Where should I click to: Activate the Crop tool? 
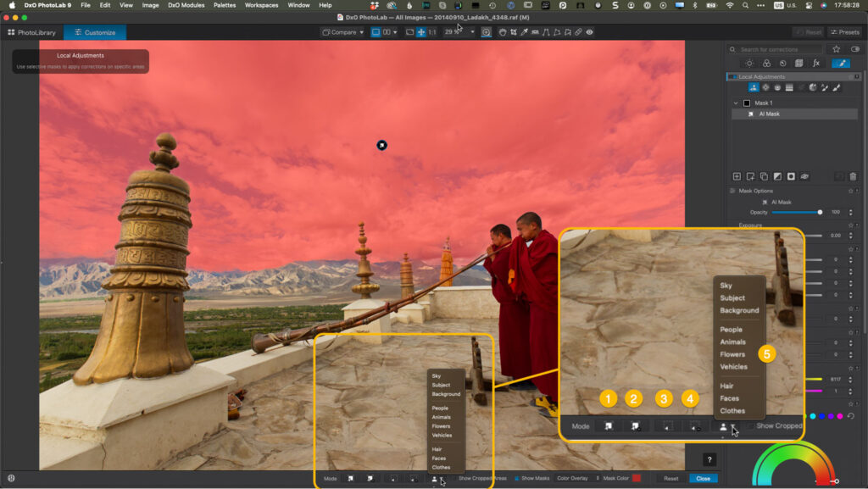click(514, 32)
